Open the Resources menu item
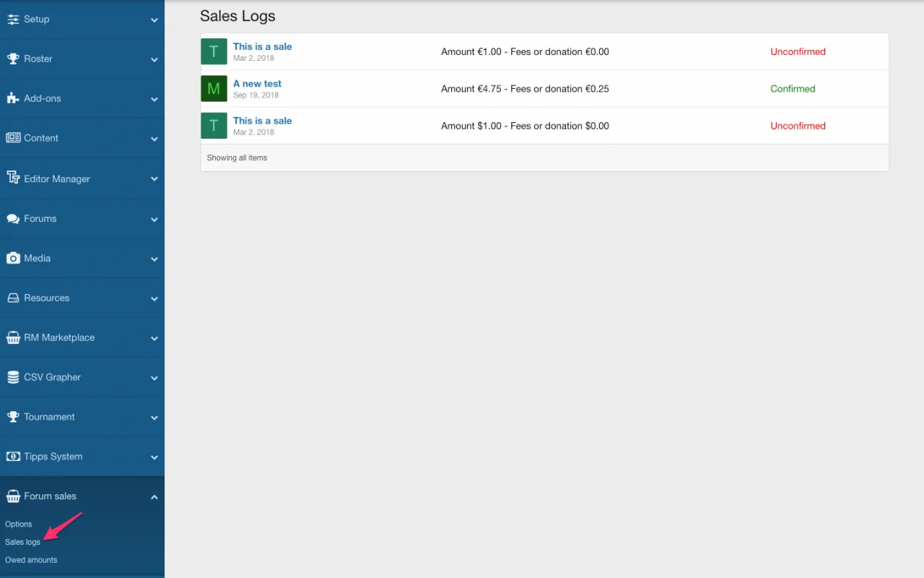Image resolution: width=924 pixels, height=578 pixels. click(46, 298)
